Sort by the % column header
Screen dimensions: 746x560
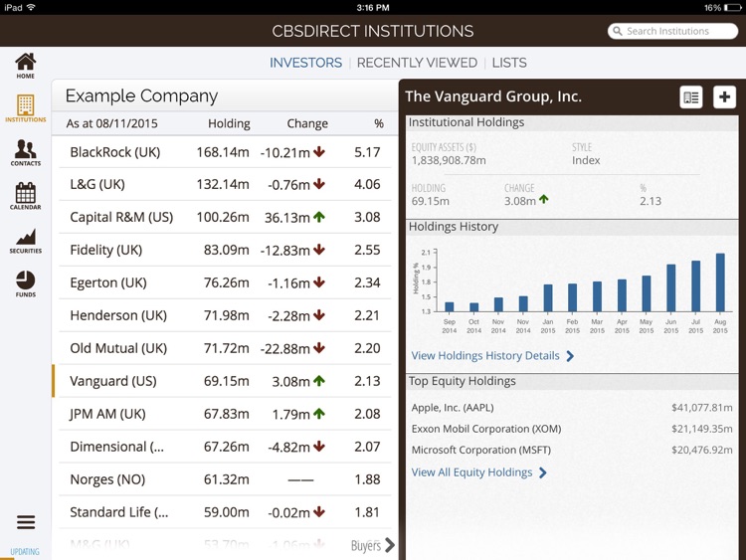pyautogui.click(x=379, y=123)
